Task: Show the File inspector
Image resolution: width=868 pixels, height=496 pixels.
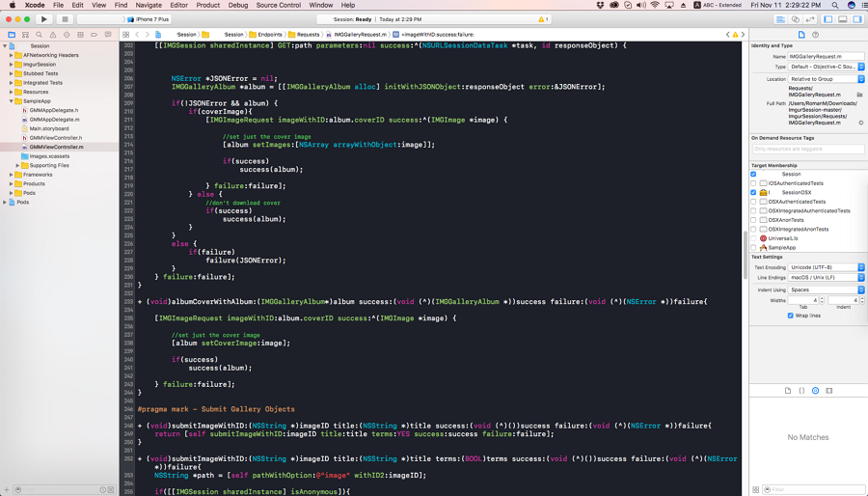Action: 801,35
